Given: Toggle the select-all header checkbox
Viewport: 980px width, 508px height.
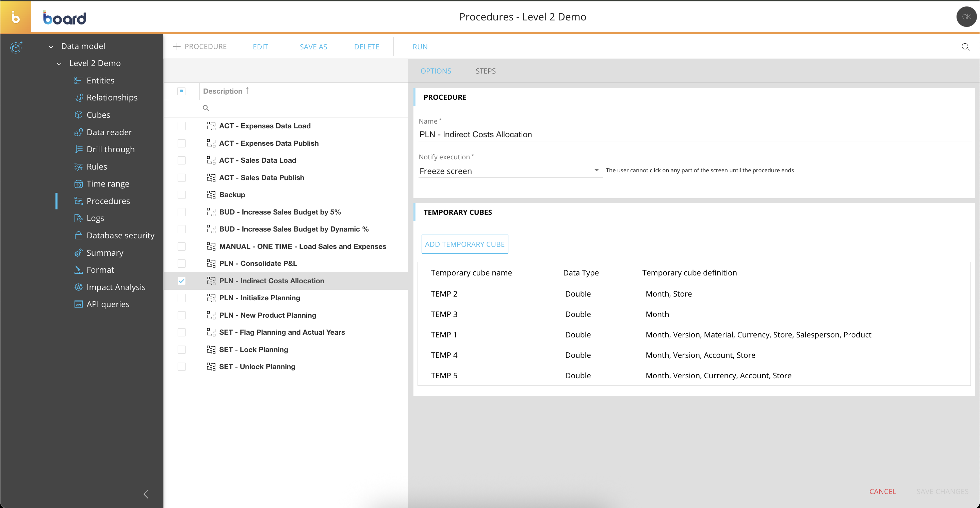Looking at the screenshot, I should 181,91.
